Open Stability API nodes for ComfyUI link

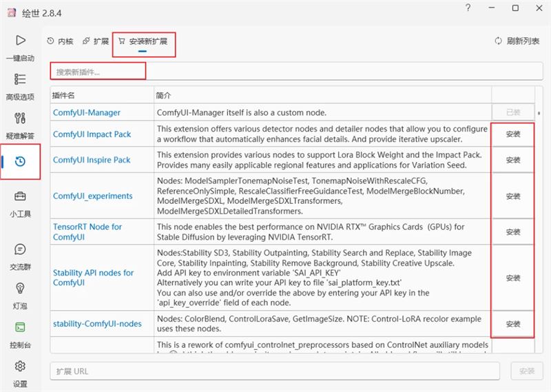click(93, 278)
